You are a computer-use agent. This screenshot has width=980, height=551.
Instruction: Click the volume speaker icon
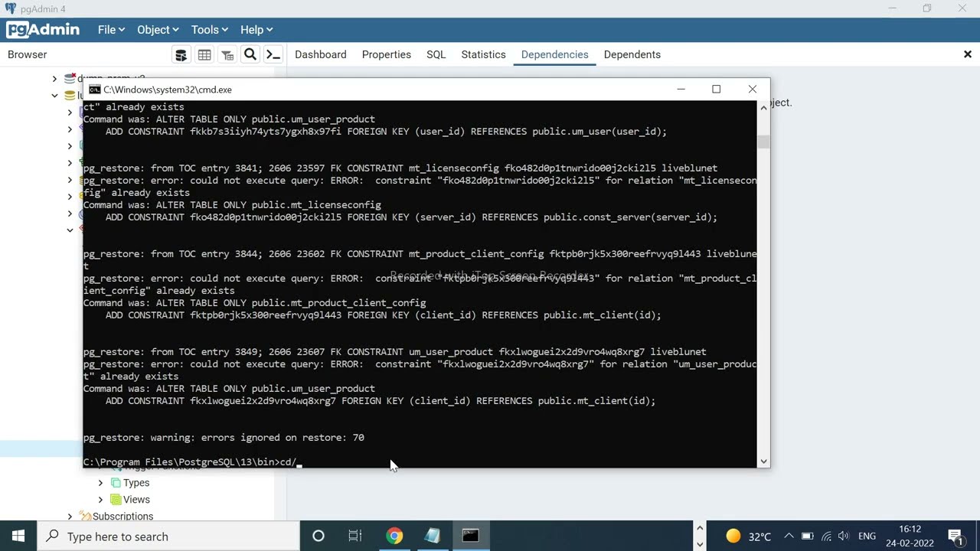[x=844, y=536]
